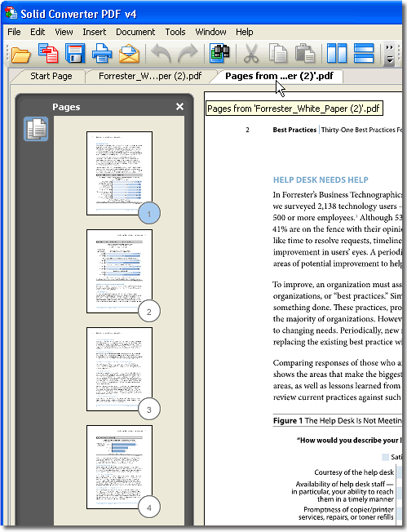Click the 'Courtesy of the help desk' label
Viewport: 407px width, 532px height.
(354, 472)
